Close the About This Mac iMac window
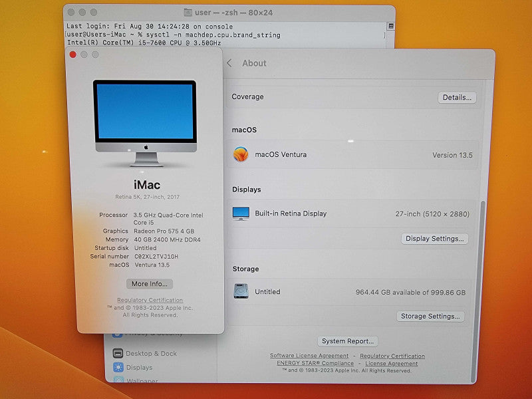This screenshot has height=399, width=532. tap(72, 55)
